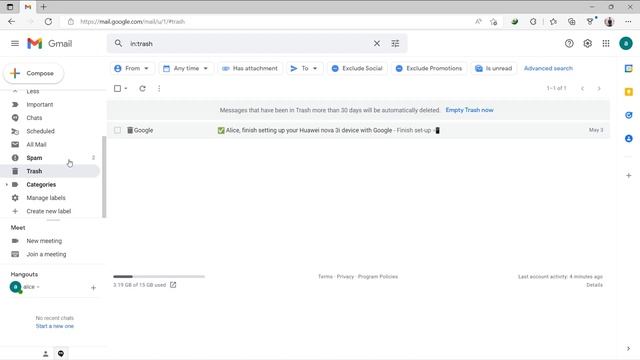Toggle the Exclude Promotions filter chip
The image size is (640, 360).
pos(429,68)
